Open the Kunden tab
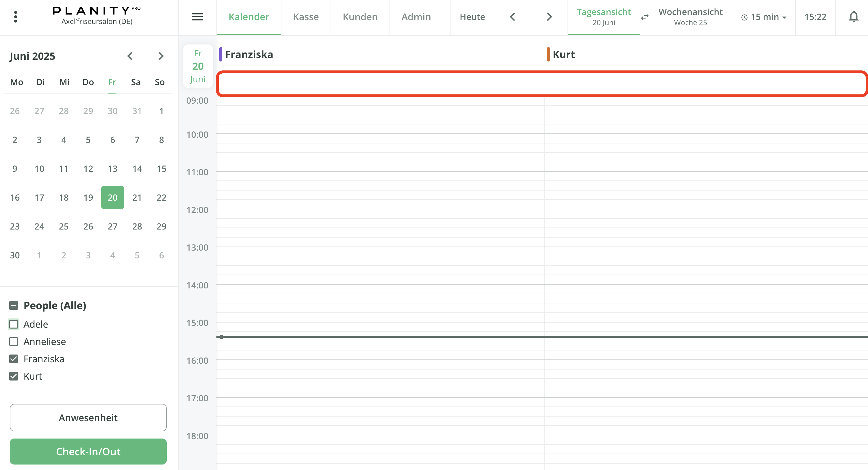 pos(360,17)
